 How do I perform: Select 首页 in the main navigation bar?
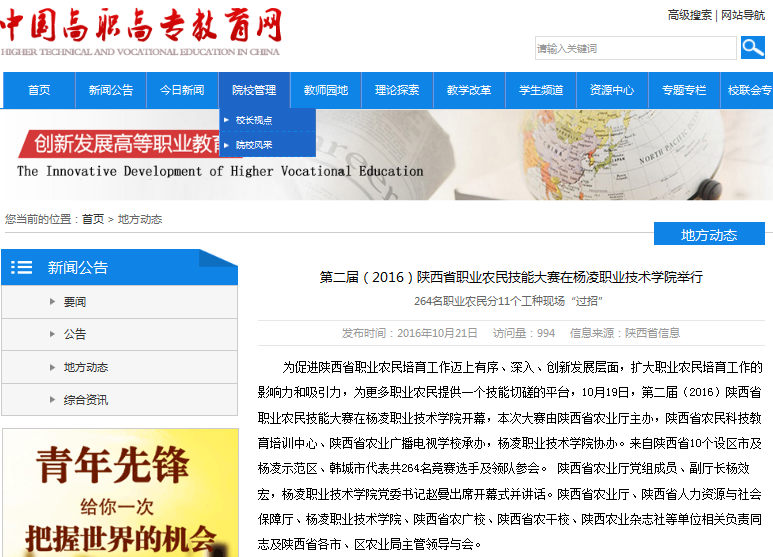click(39, 90)
